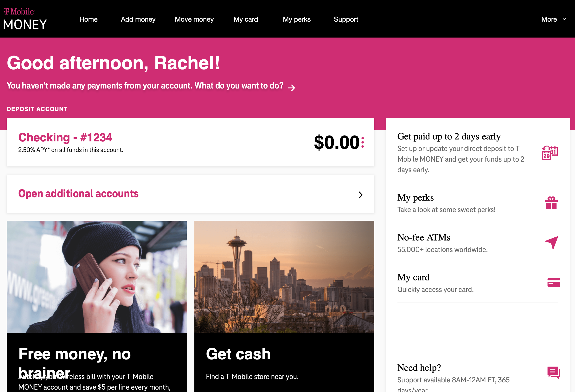Screen dimensions: 575x392
Task: Click '55,000+ locations worldwide.' text
Action: click(x=442, y=250)
